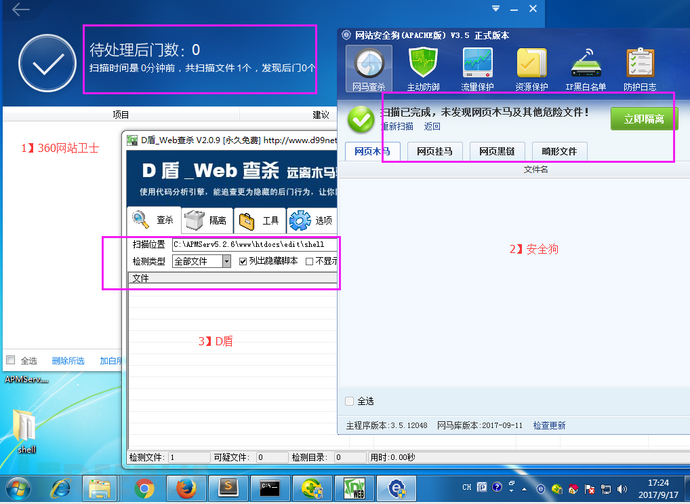Click the 重新扫描 link in Safedog

[x=397, y=127]
